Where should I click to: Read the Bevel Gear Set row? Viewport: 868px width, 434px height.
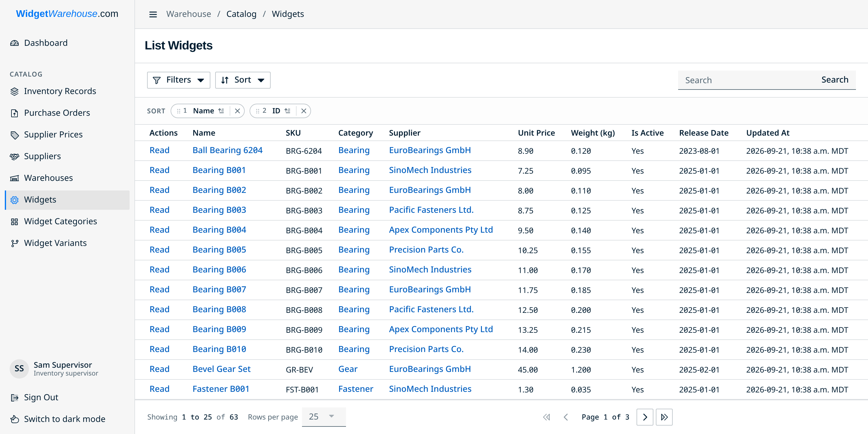click(159, 369)
